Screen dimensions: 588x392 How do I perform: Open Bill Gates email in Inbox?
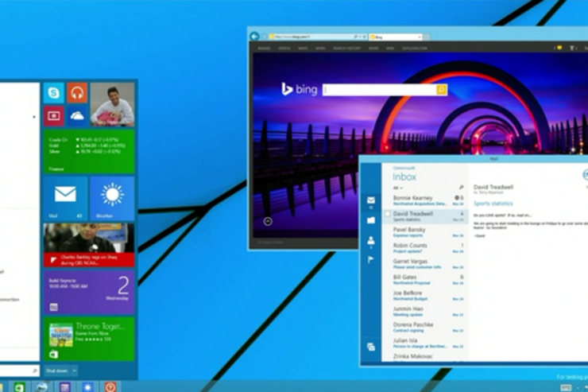click(x=425, y=280)
